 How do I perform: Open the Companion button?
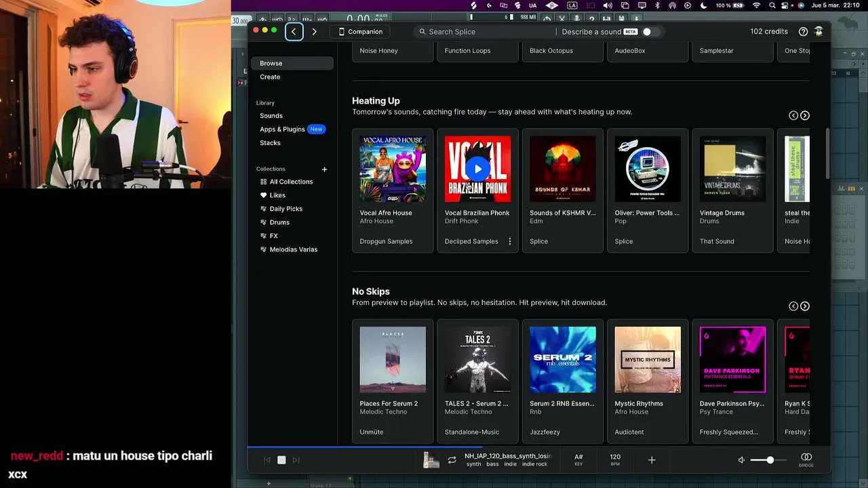pyautogui.click(x=360, y=32)
